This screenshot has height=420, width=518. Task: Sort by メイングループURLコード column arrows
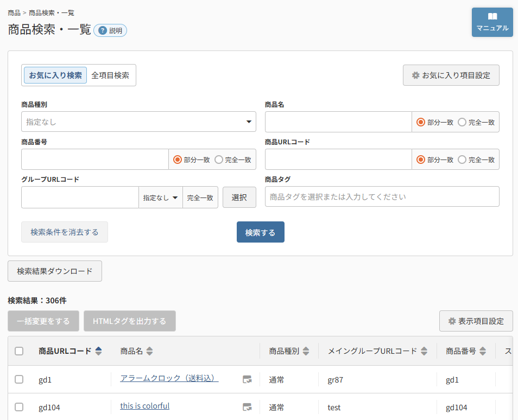(x=424, y=351)
